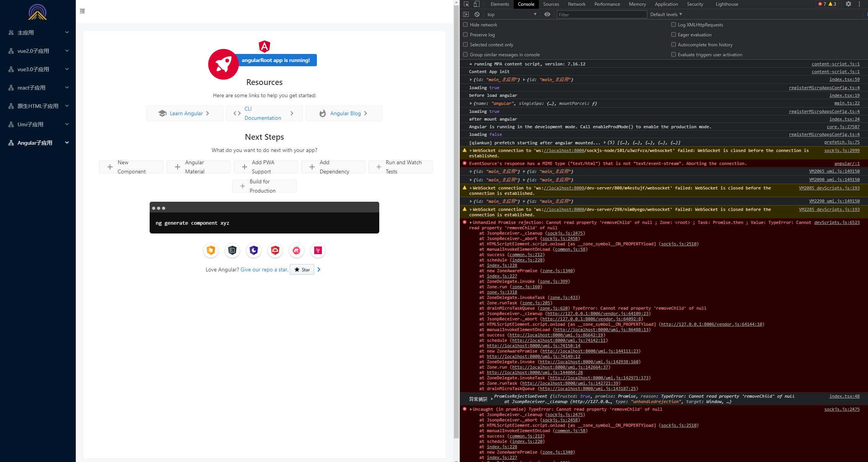Open the CLI Documentation link

[x=264, y=113]
